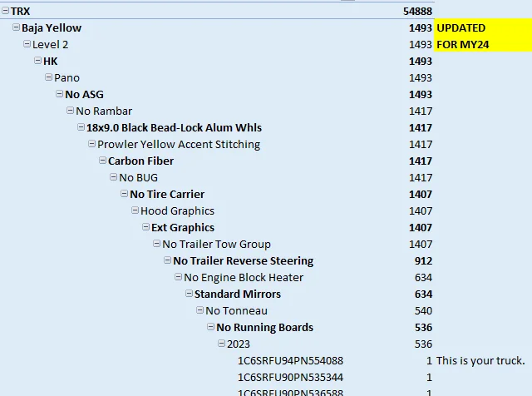
Task: Select the yellow UPDATED cell
Action: (483, 27)
